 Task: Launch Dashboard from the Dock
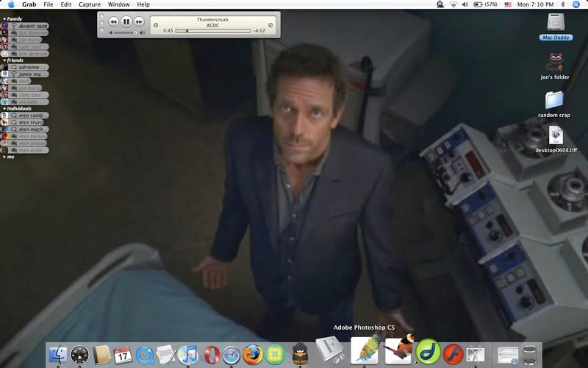[x=79, y=355]
